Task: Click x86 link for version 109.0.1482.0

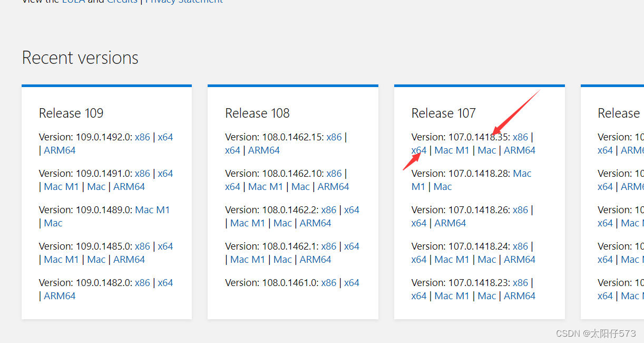Action: 142,283
